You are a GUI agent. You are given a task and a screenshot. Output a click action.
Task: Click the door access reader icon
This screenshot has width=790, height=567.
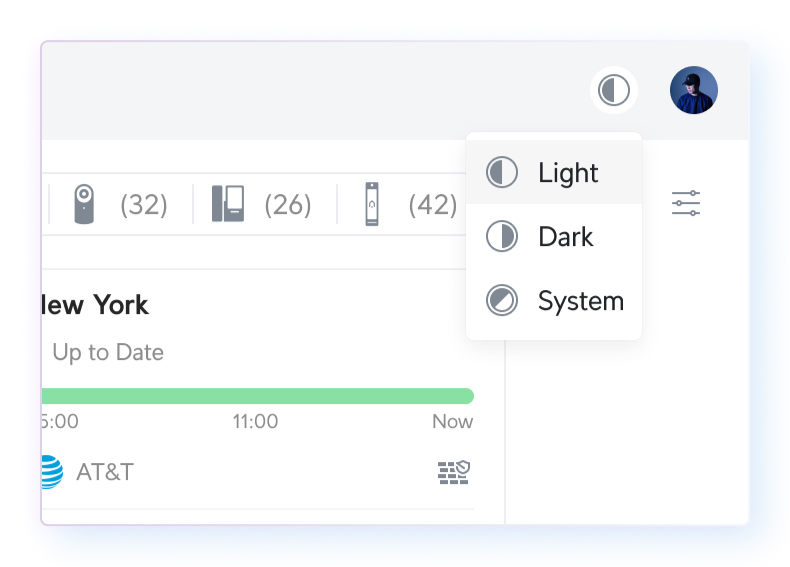pos(372,204)
